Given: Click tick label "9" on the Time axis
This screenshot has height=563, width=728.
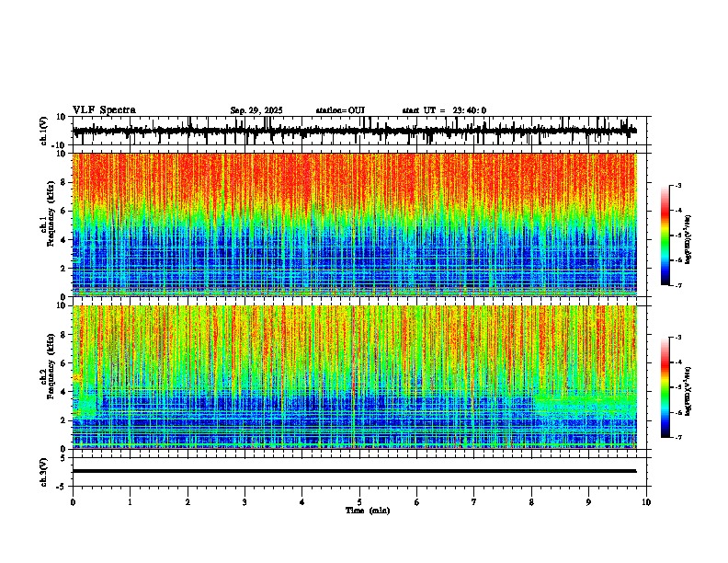Looking at the screenshot, I should click(588, 502).
